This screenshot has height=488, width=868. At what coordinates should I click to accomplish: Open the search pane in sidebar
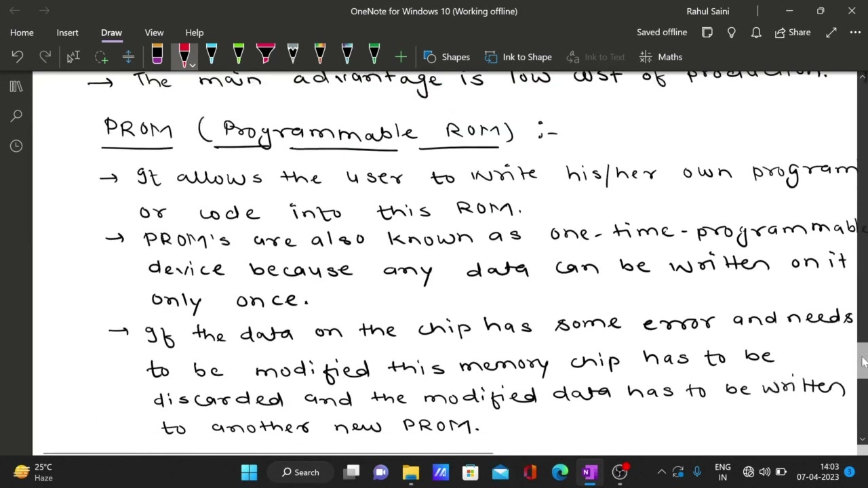[x=16, y=116]
